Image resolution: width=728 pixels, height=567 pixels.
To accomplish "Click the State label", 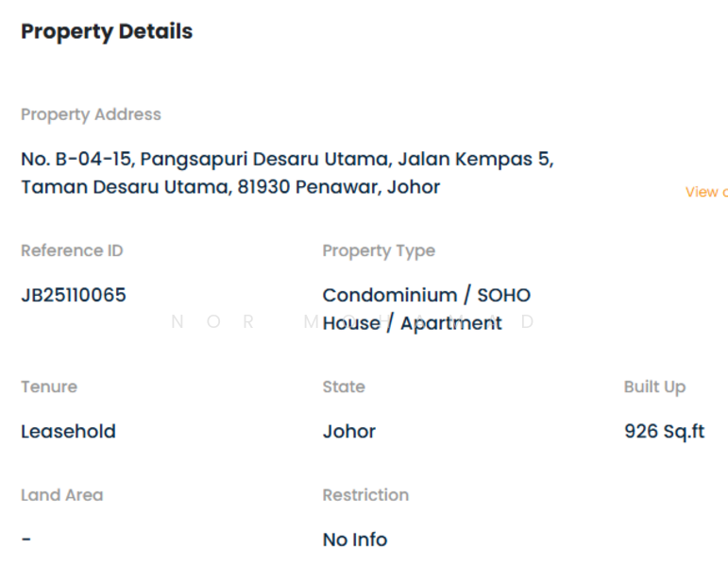I will coord(344,387).
